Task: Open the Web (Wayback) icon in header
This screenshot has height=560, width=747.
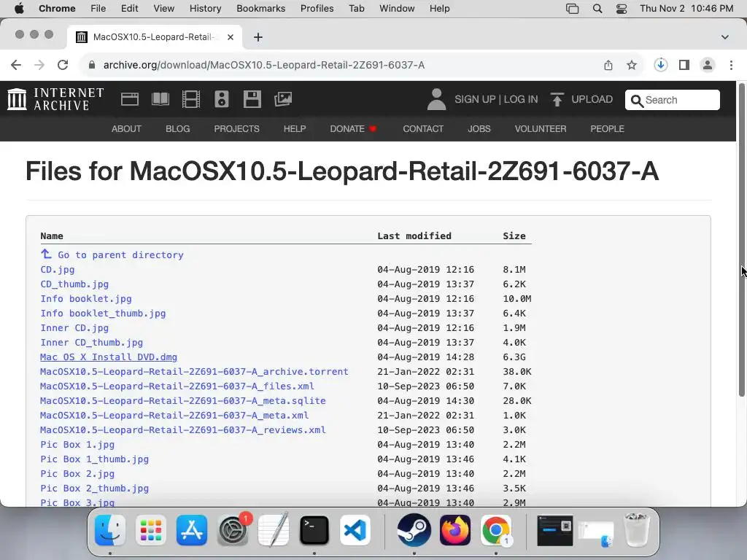Action: tap(130, 99)
